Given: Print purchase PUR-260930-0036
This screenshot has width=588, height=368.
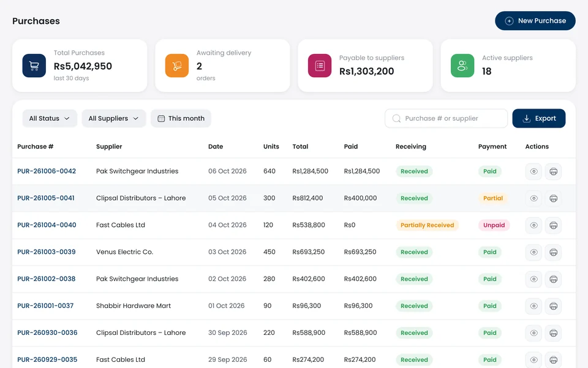Looking at the screenshot, I should point(553,333).
